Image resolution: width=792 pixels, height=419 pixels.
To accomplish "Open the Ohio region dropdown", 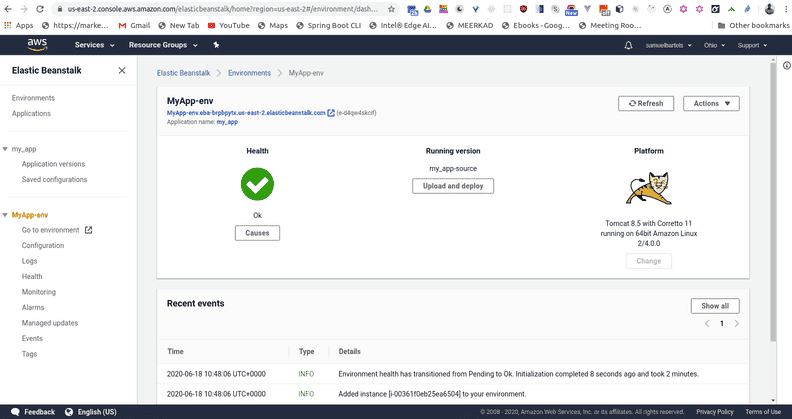I will pyautogui.click(x=714, y=45).
